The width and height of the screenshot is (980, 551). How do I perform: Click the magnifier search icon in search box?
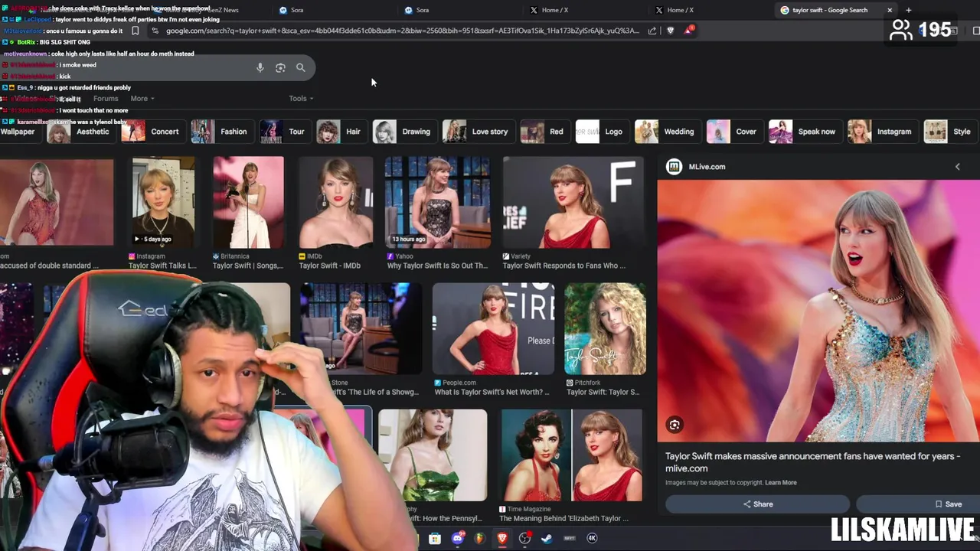[x=301, y=68]
